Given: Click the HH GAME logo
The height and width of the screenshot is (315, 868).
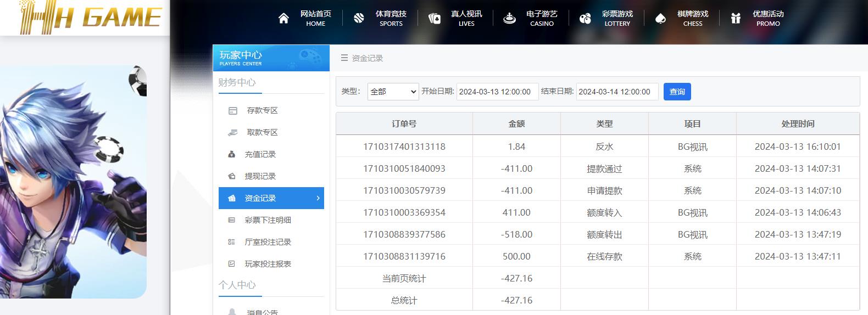Looking at the screenshot, I should pos(91,18).
